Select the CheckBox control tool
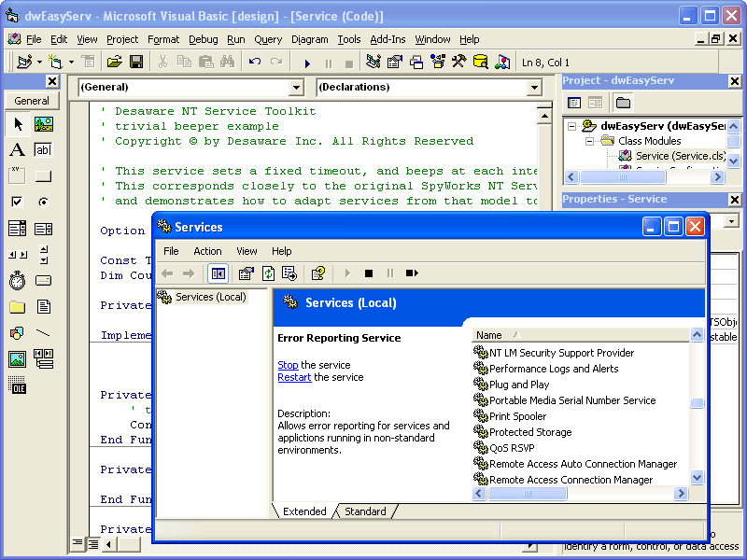 click(x=18, y=202)
